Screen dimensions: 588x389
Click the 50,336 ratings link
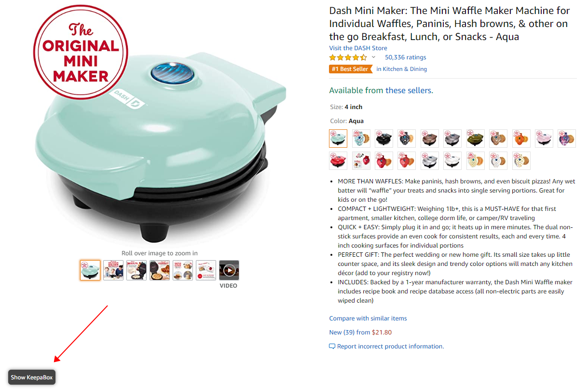pyautogui.click(x=405, y=57)
